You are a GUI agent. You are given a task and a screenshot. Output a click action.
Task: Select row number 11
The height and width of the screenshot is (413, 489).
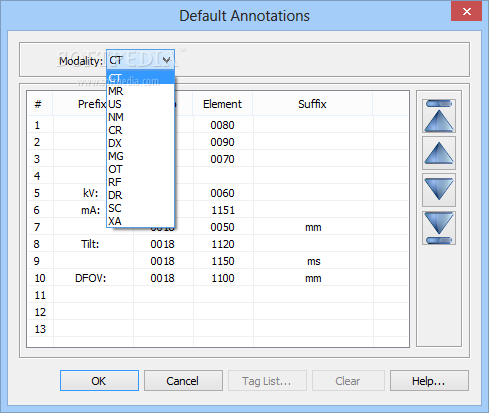40,295
